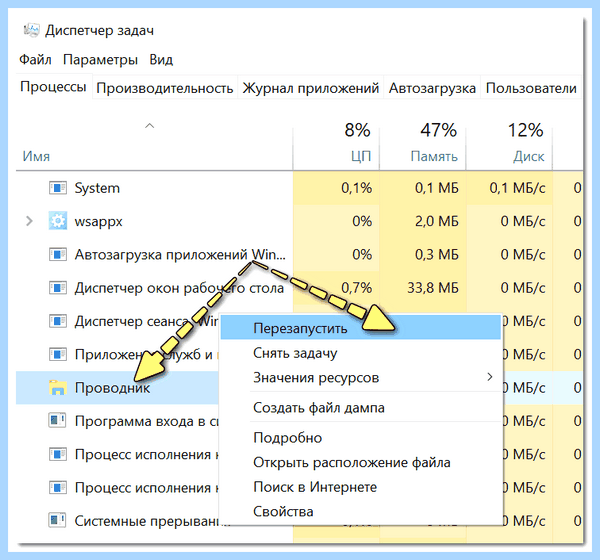Select the System process row
This screenshot has width=600, height=560.
[x=299, y=188]
